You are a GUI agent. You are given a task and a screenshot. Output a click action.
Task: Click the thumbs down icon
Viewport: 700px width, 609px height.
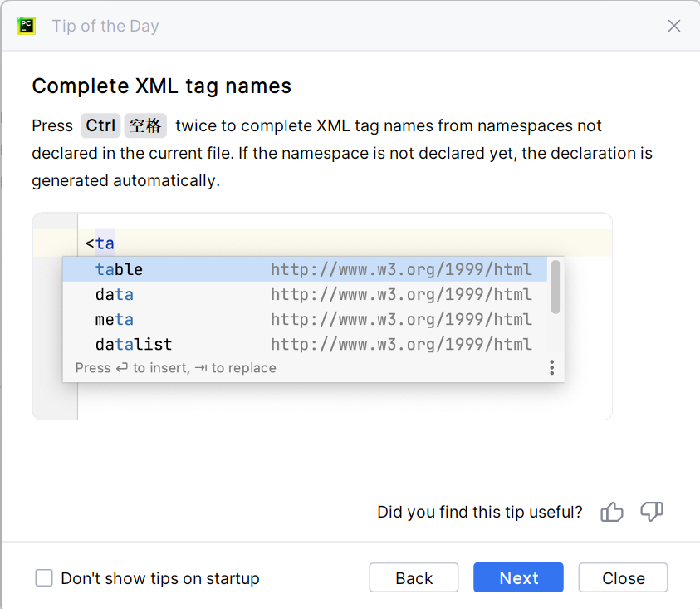coord(652,512)
